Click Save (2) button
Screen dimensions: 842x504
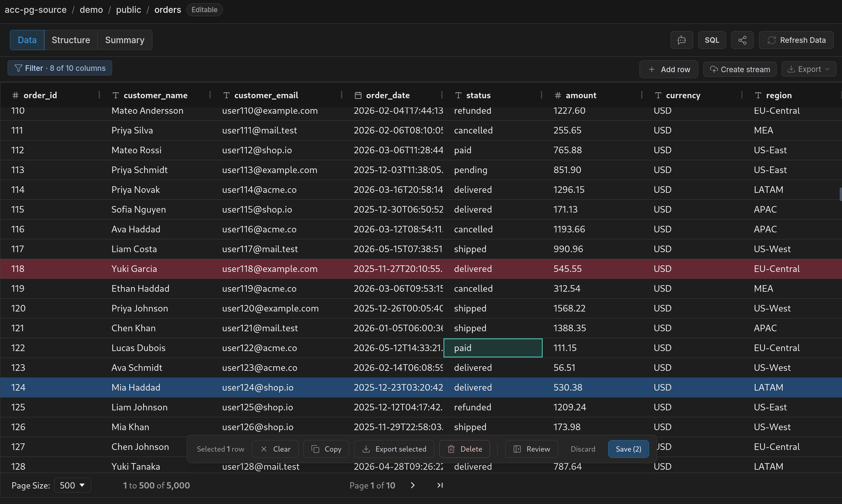point(629,449)
